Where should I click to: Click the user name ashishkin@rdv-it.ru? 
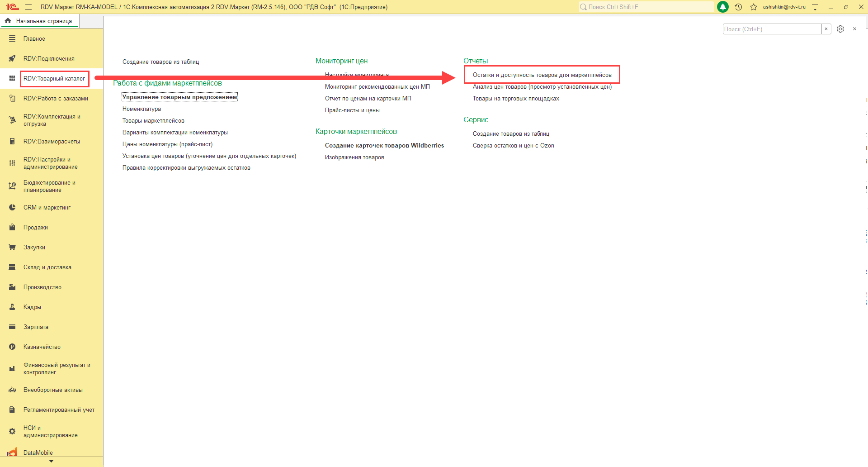pos(784,7)
